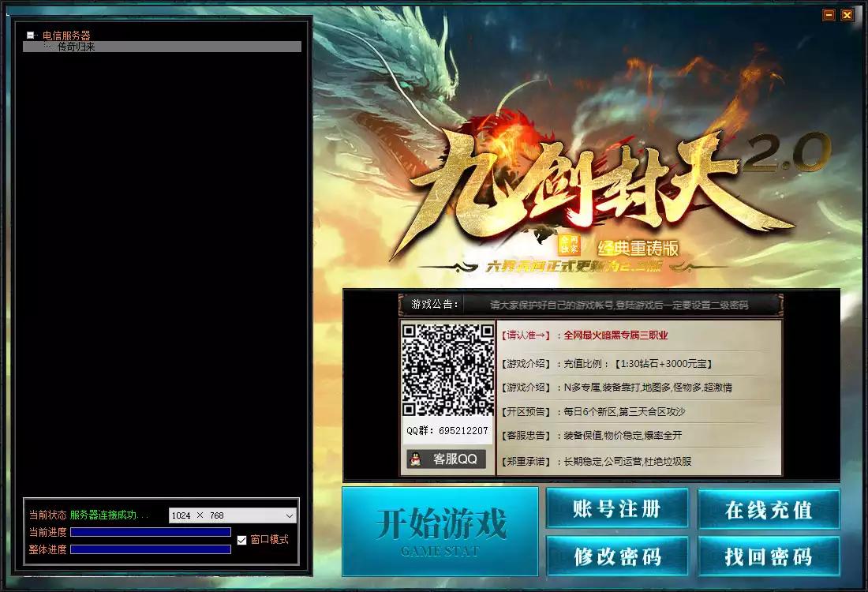Viewport: 868px width, 592px height.
Task: Click the QQ penguin icon
Action: pyautogui.click(x=416, y=459)
